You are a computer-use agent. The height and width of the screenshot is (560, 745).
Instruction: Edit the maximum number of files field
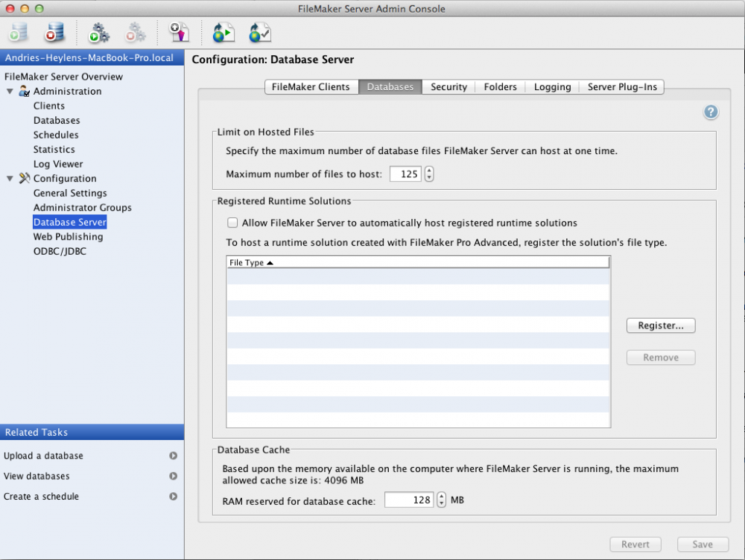click(x=405, y=174)
